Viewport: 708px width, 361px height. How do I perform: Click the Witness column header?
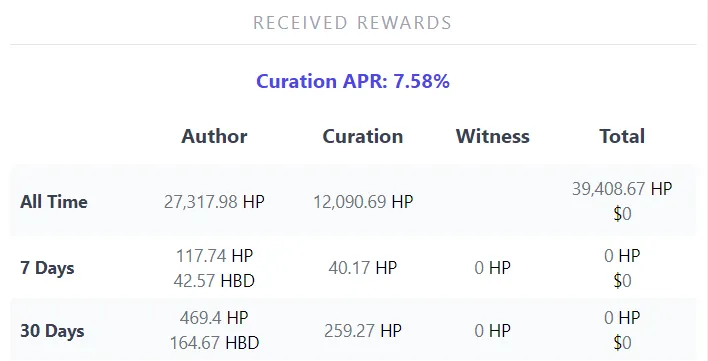point(493,136)
